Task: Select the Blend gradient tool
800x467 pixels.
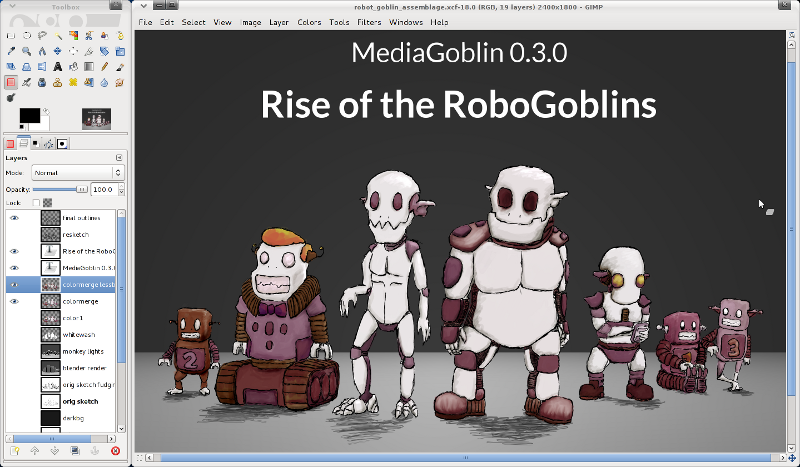Action: (89, 66)
